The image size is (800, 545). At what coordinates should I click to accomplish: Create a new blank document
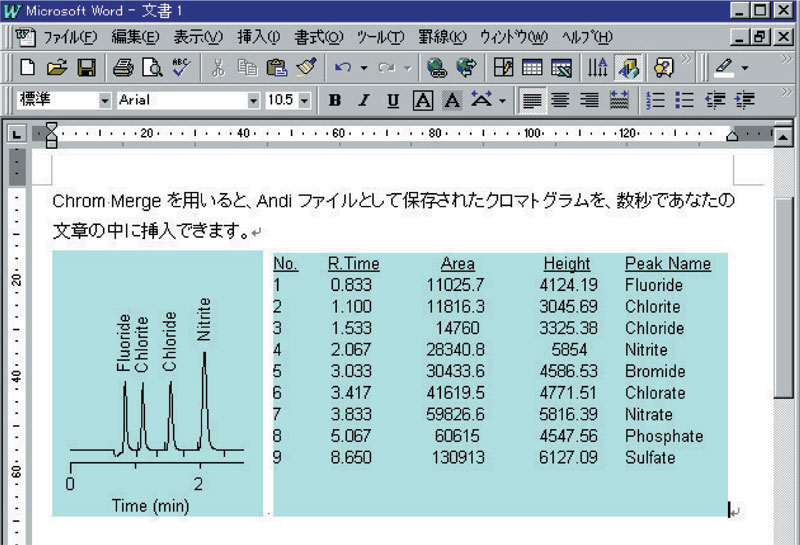click(x=28, y=67)
